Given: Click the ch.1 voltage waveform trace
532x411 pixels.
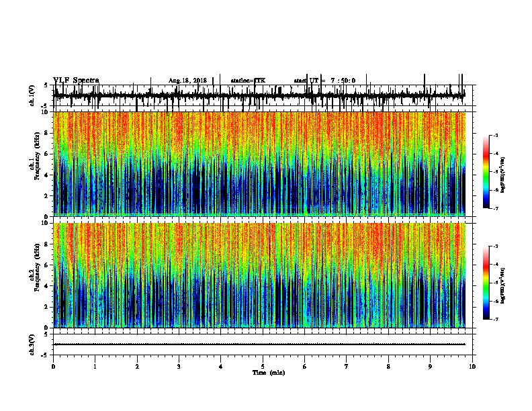Looking at the screenshot, I should point(259,95).
